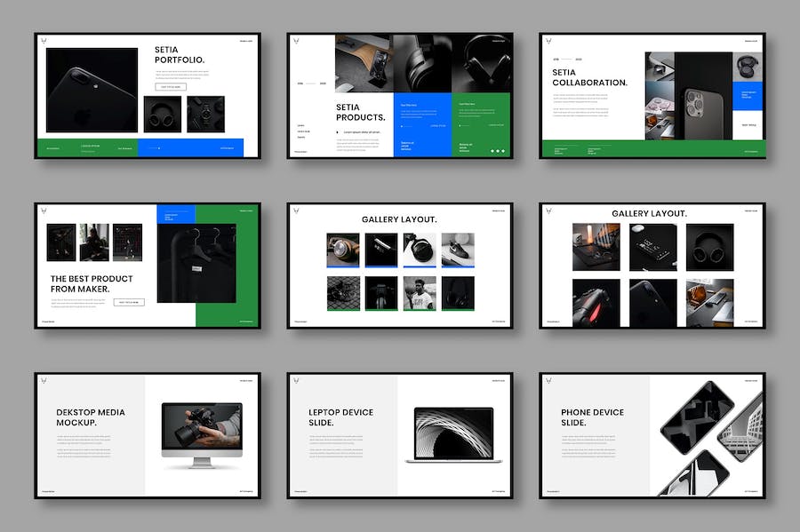Select the blue block on Setia Products slide

422,124
